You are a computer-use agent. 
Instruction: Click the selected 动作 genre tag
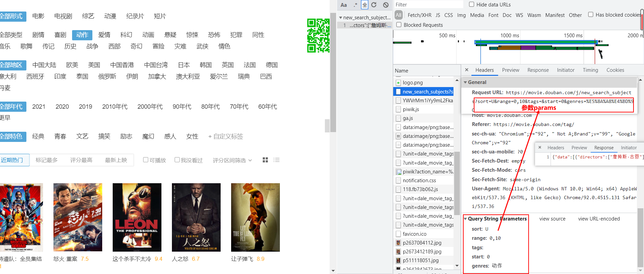pyautogui.click(x=82, y=35)
